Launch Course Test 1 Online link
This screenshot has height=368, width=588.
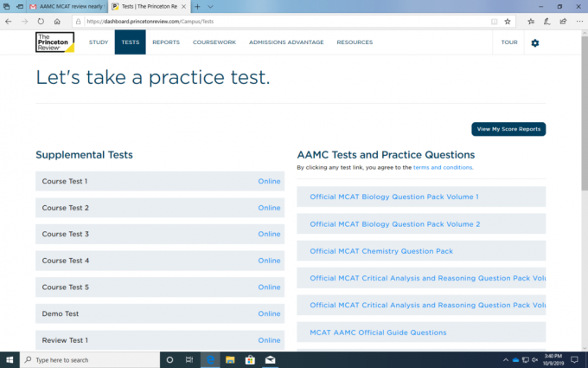(x=269, y=181)
